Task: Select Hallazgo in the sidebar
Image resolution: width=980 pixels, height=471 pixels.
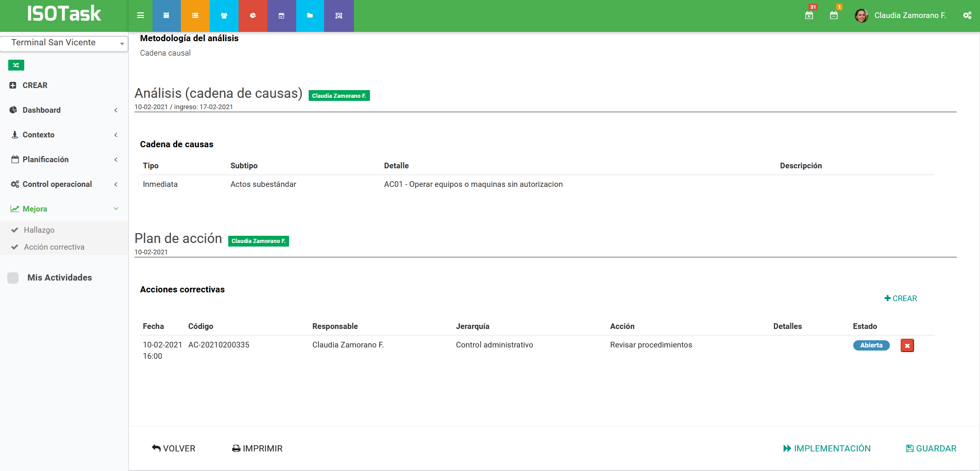Action: (x=39, y=230)
